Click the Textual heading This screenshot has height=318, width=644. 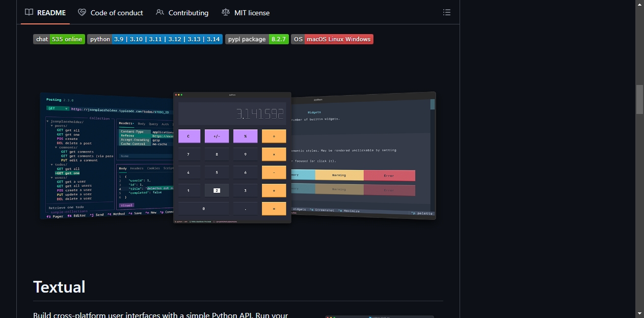coord(59,287)
